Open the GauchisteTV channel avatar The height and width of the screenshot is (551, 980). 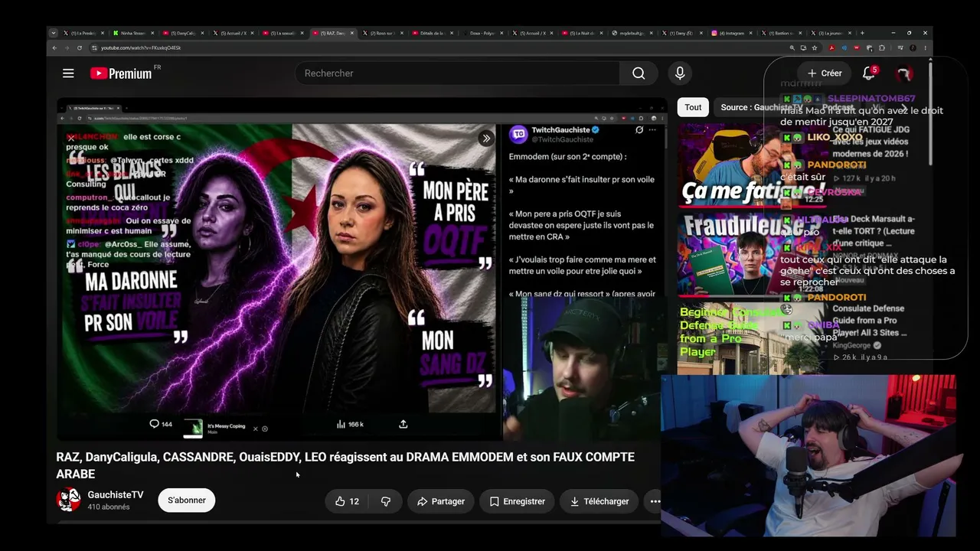69,500
